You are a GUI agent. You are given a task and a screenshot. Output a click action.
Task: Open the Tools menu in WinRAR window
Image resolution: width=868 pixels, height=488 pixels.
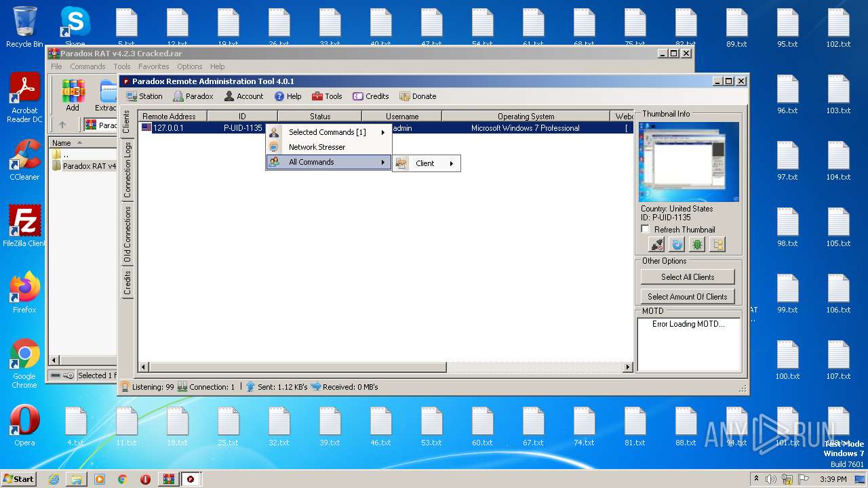[x=122, y=66]
